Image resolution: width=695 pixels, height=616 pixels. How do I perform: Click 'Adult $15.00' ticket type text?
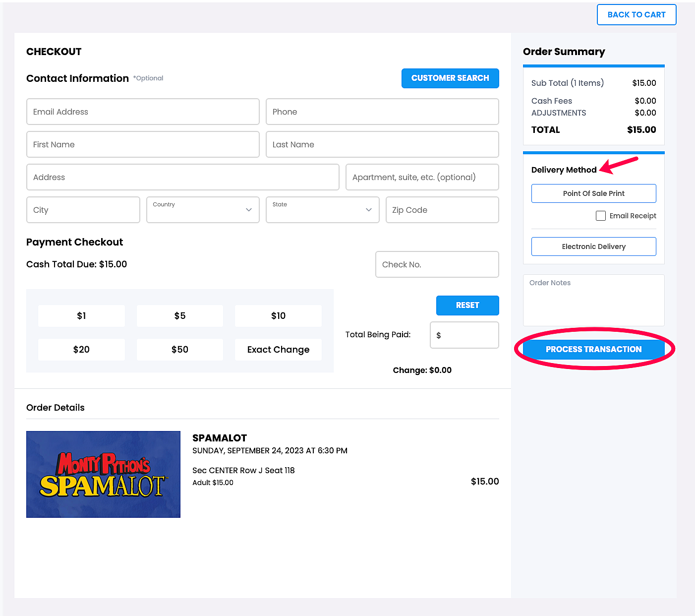[213, 483]
